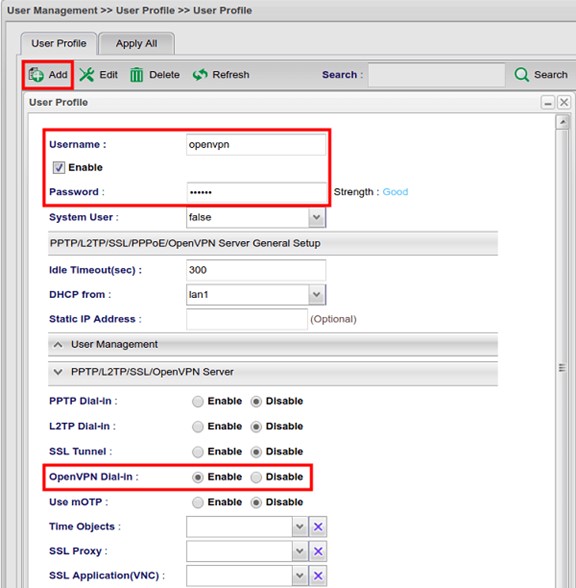Viewport: 576px width, 588px height.
Task: Select Enable for PPTP Dial-in
Action: tap(198, 402)
